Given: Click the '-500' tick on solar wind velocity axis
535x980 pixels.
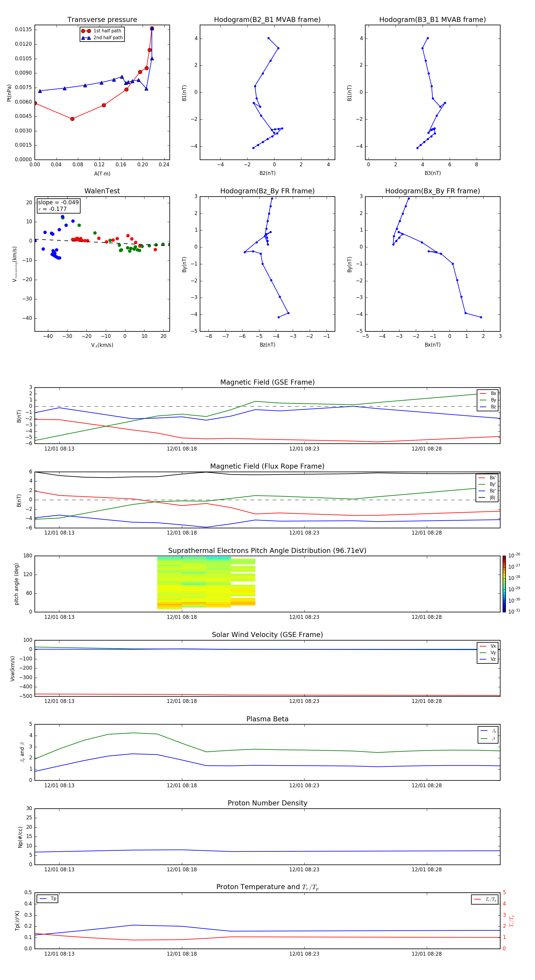Looking at the screenshot, I should pos(25,696).
